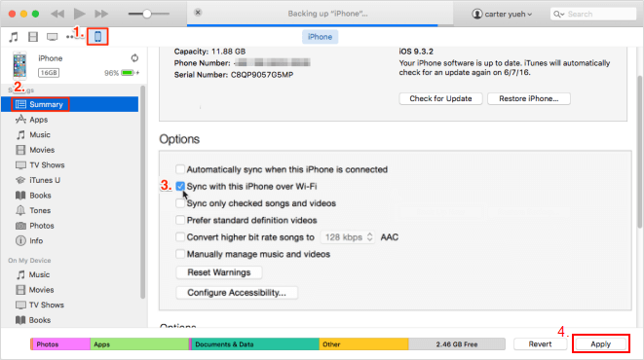Open Books under On My Device
This screenshot has height=360, width=644.
click(x=39, y=320)
